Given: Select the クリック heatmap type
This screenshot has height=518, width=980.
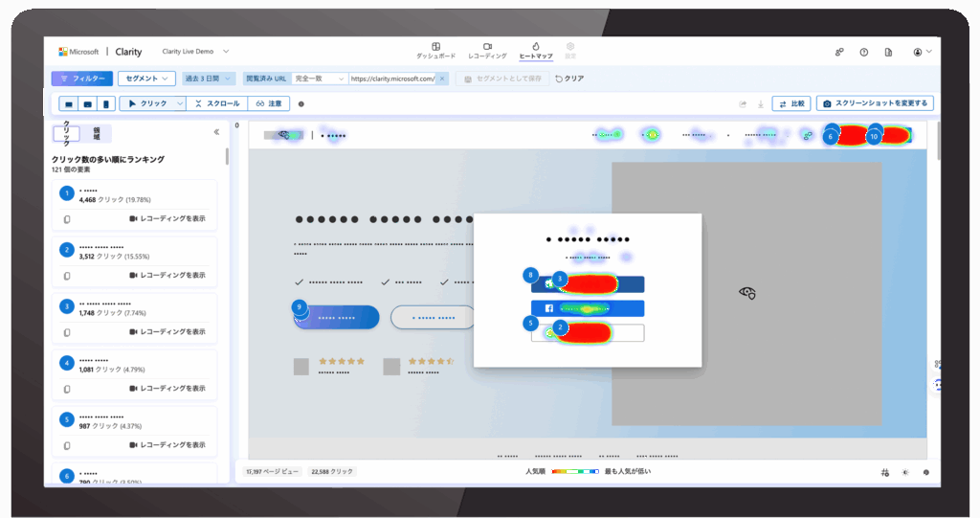Looking at the screenshot, I should tap(147, 103).
